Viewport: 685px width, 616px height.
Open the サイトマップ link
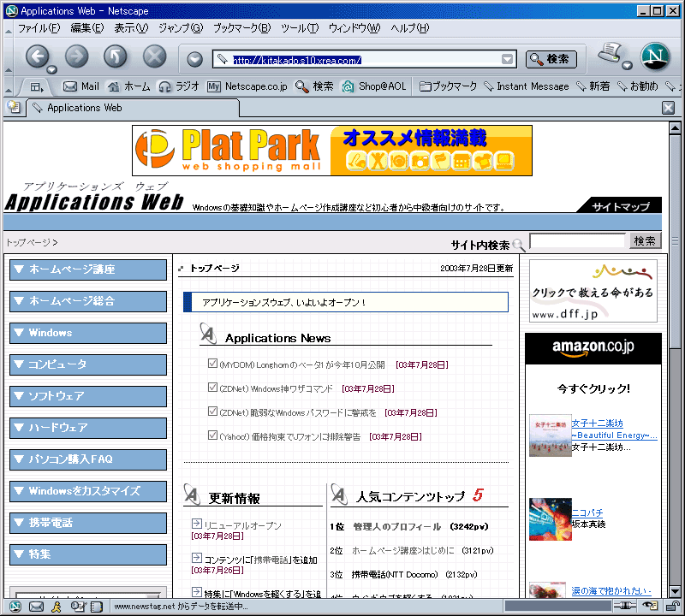[621, 206]
